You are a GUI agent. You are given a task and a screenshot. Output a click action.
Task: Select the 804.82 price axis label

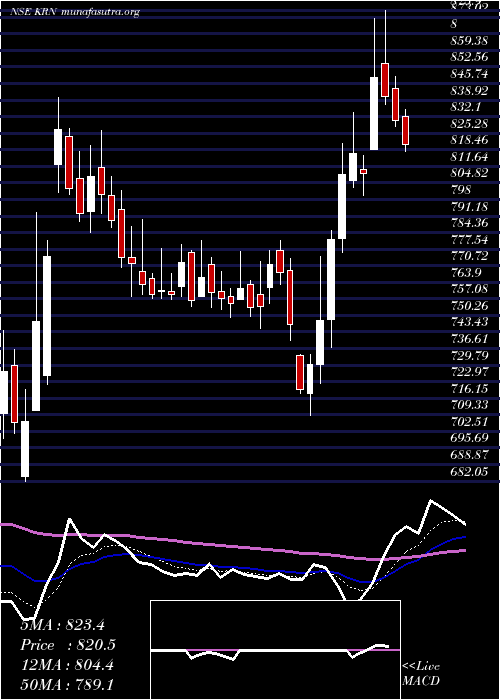pyautogui.click(x=468, y=173)
